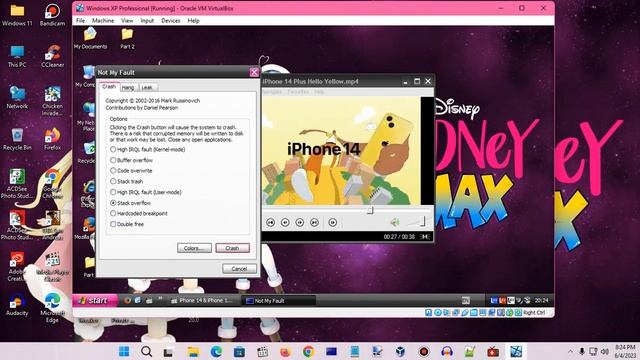Click the VirtualBox cube icon in the Windows taskbar
The image size is (640, 360).
click(x=400, y=351)
